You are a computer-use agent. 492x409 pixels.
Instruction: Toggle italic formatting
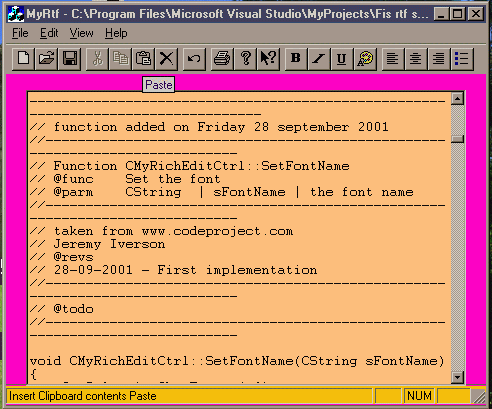319,59
